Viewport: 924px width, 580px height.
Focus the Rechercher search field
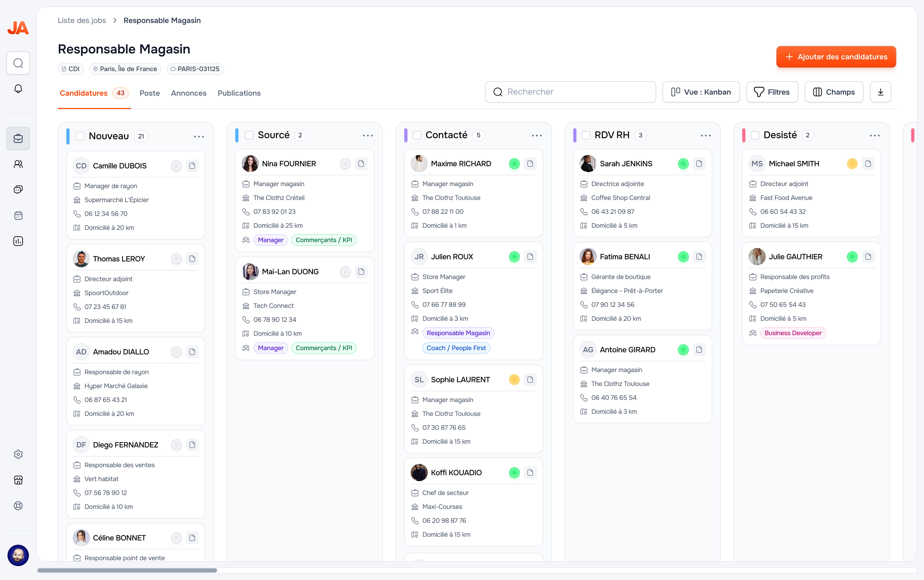point(570,92)
